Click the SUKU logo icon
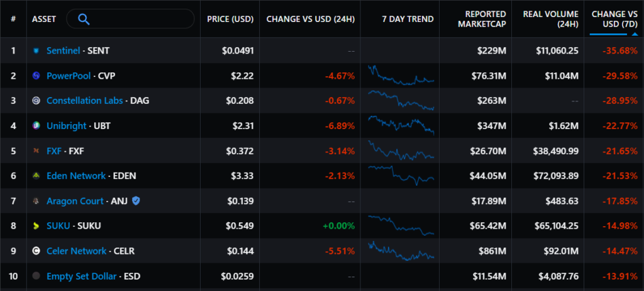This screenshot has height=291, width=644. click(36, 225)
